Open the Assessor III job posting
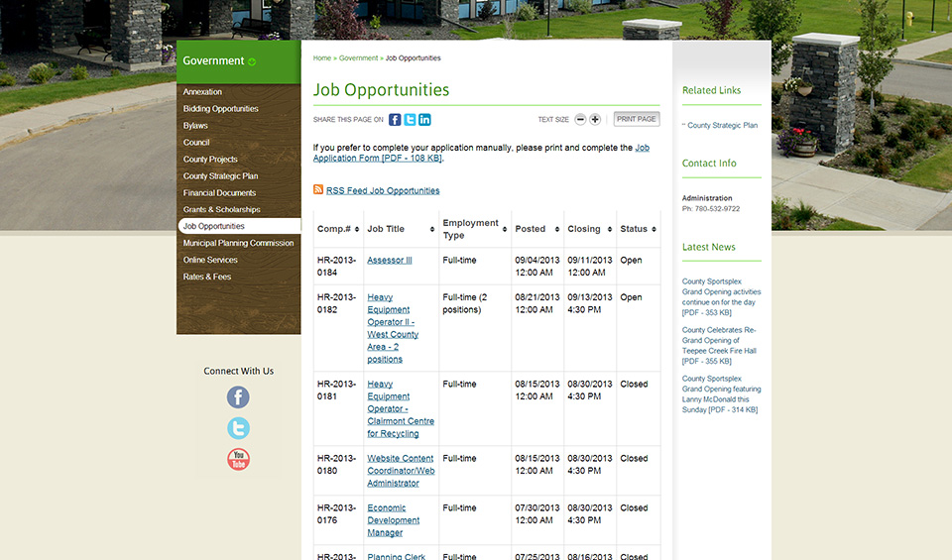The height and width of the screenshot is (560, 952). click(x=389, y=261)
